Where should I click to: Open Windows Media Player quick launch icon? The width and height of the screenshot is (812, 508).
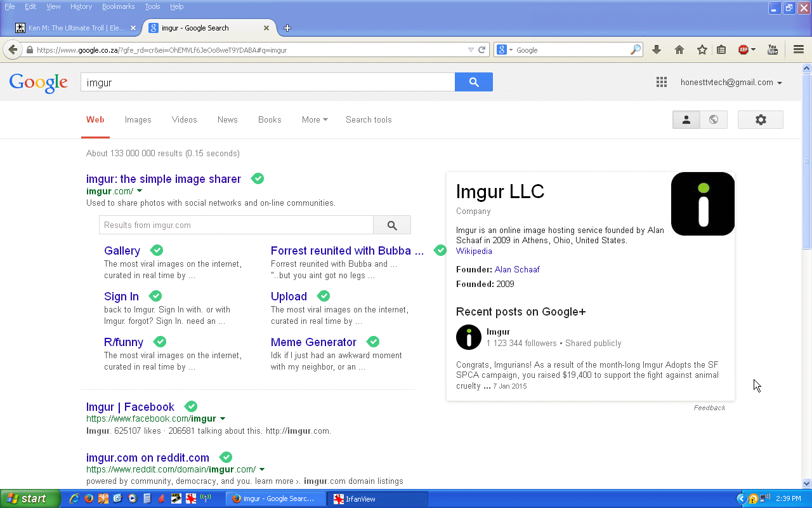coord(133,498)
